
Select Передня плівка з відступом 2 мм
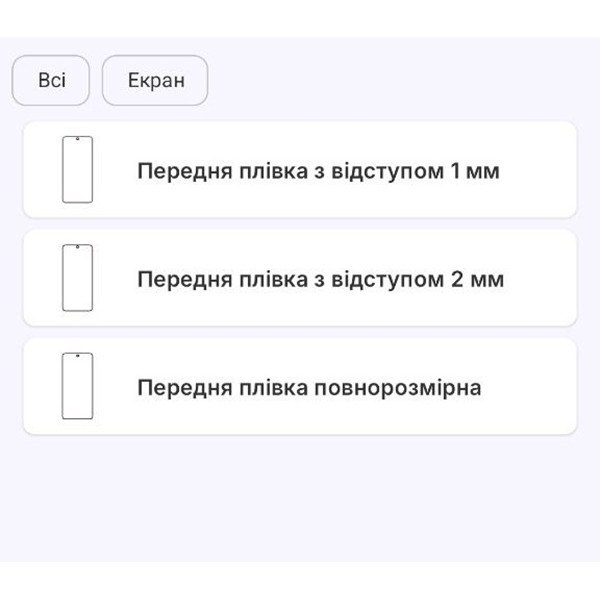320,279
